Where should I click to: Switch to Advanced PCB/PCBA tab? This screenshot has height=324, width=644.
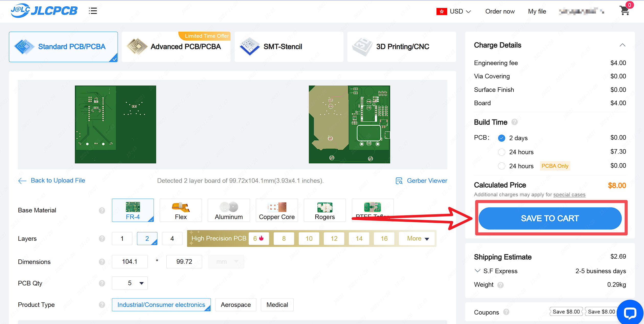176,47
